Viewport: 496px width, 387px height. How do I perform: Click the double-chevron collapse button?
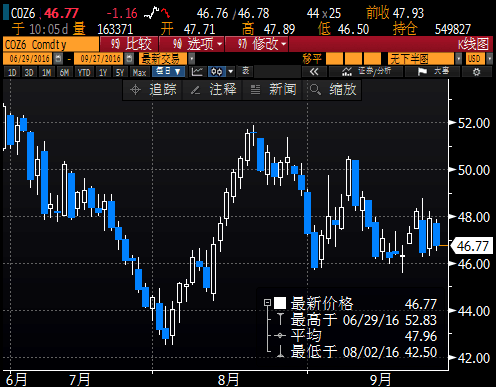click(314, 72)
